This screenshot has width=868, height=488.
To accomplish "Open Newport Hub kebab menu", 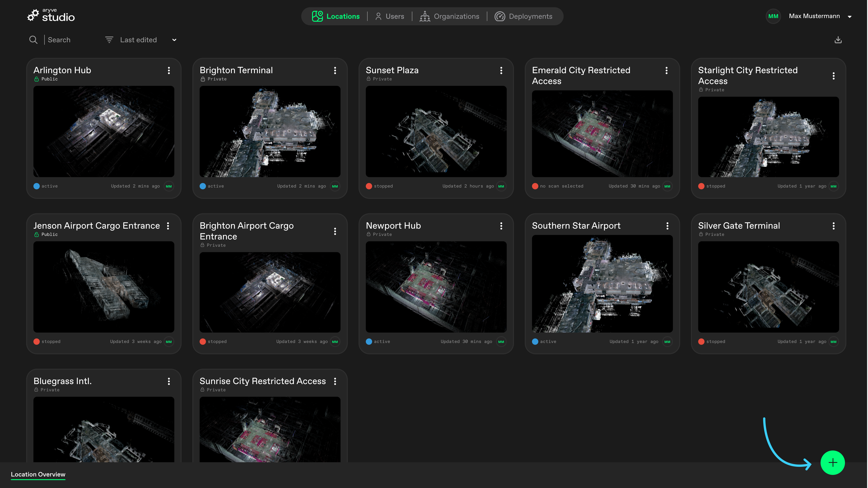I will 501,226.
